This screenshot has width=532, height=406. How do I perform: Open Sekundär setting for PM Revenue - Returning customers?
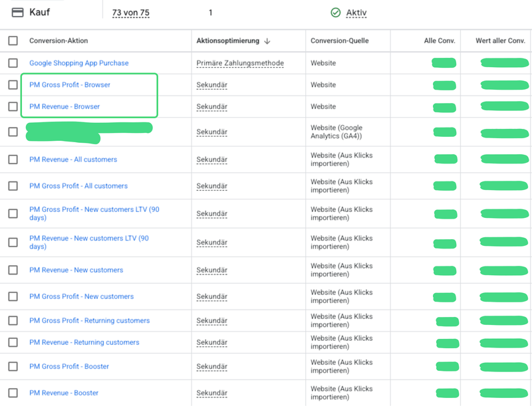point(211,342)
